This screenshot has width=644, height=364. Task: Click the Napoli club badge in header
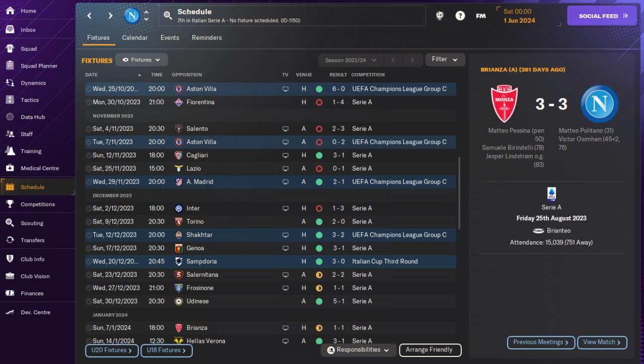point(132,16)
